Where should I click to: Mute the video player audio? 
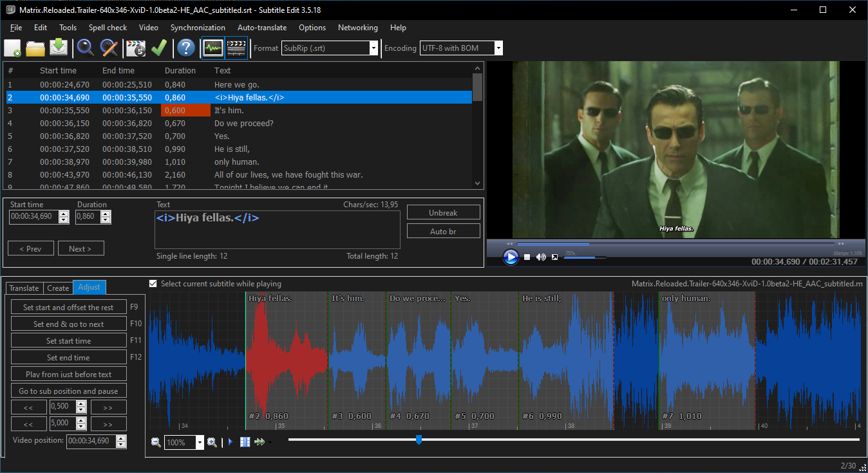pyautogui.click(x=541, y=257)
